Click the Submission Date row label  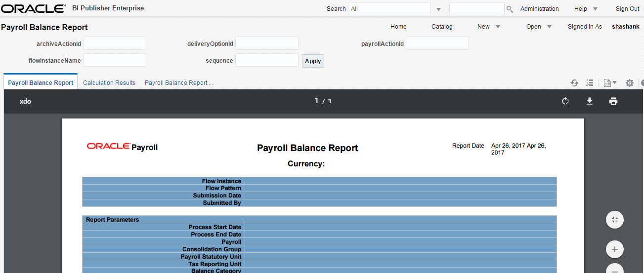tap(217, 195)
